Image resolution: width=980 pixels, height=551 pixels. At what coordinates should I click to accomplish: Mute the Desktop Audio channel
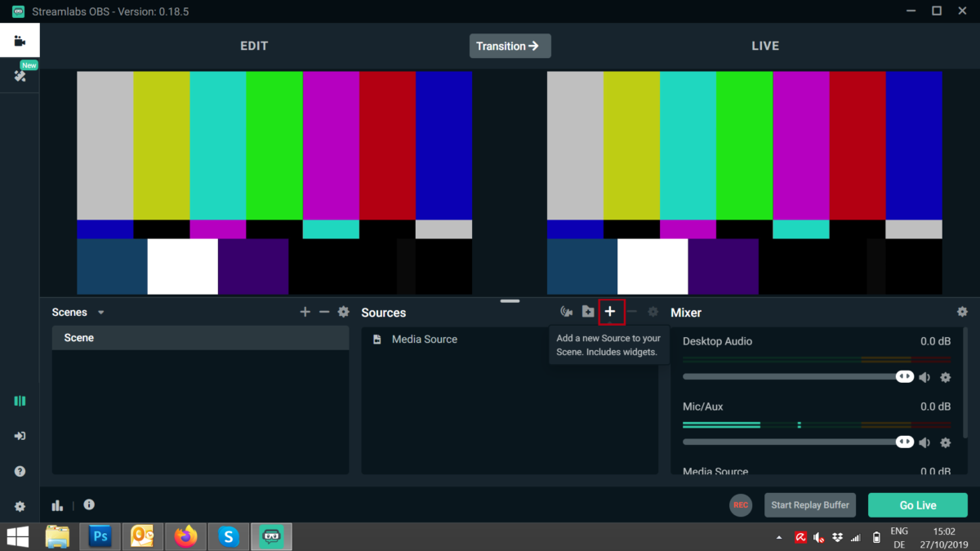point(924,376)
